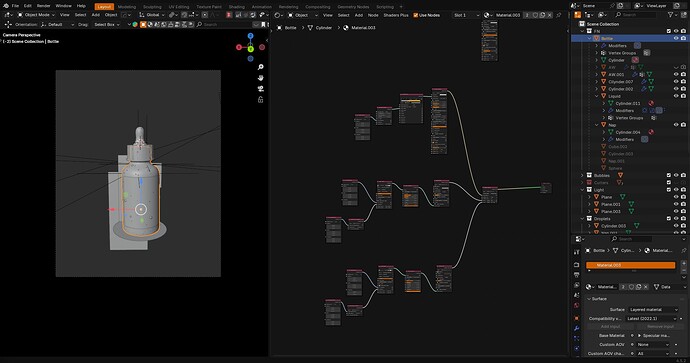Expand the Bubbles collection
Image resolution: width=690 pixels, height=363 pixels.
[582, 176]
